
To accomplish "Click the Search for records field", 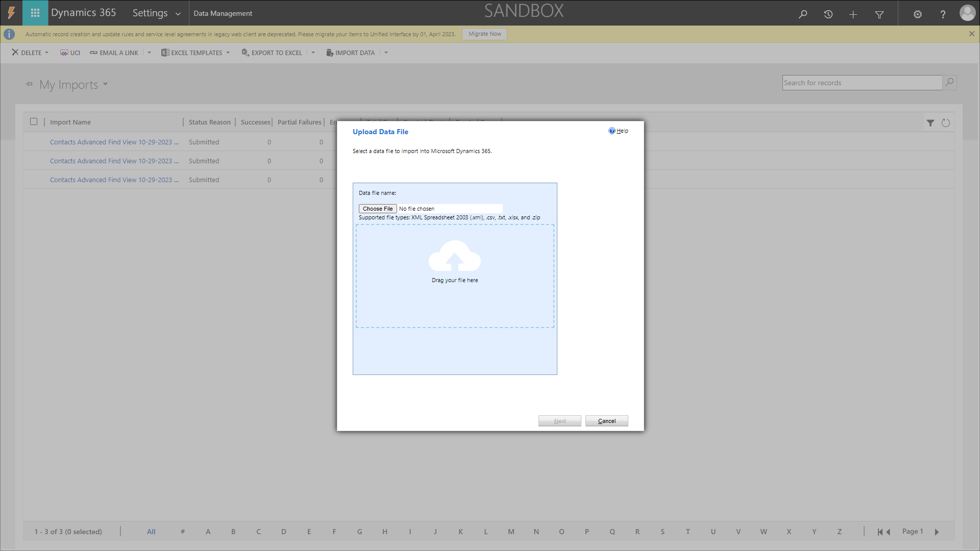I will pos(862,83).
